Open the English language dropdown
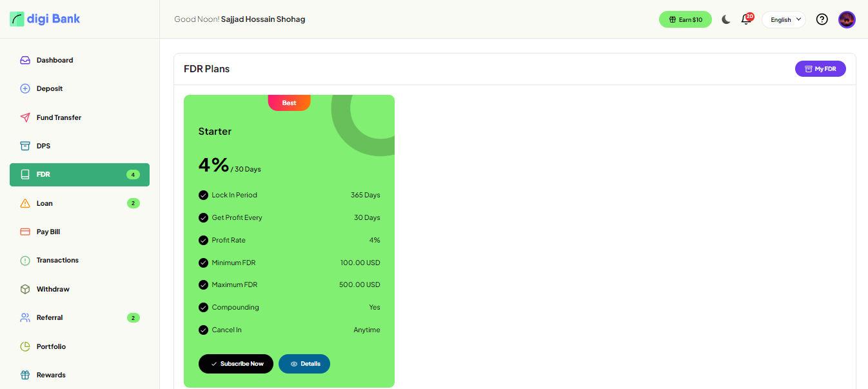Image resolution: width=868 pixels, height=389 pixels. [x=784, y=19]
